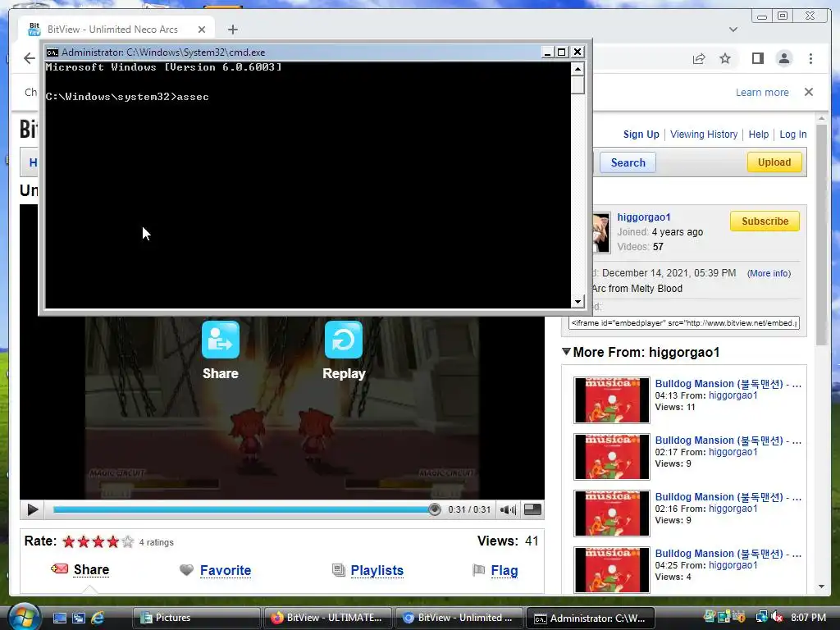Click the Replay icon on the video overlay
Image resolution: width=840 pixels, height=630 pixels.
coord(344,340)
